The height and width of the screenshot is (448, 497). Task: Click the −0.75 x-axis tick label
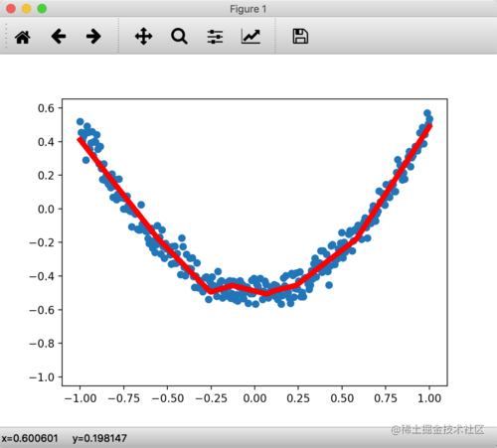124,398
